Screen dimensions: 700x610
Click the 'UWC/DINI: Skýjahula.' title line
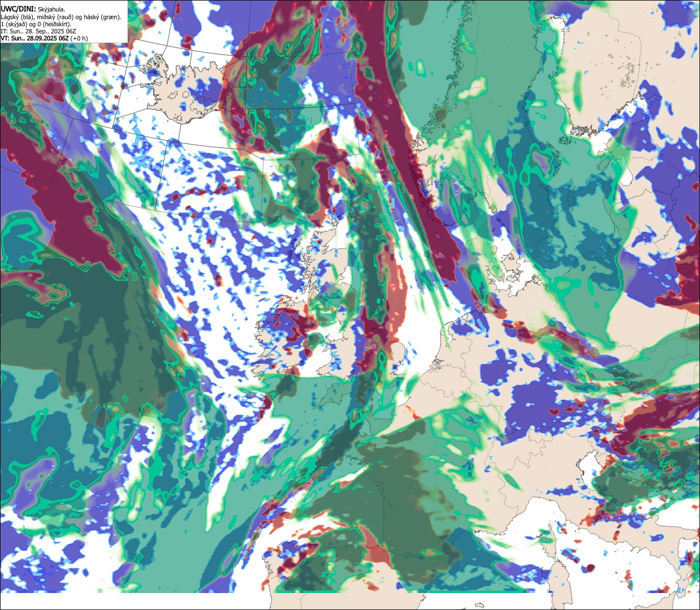point(33,9)
